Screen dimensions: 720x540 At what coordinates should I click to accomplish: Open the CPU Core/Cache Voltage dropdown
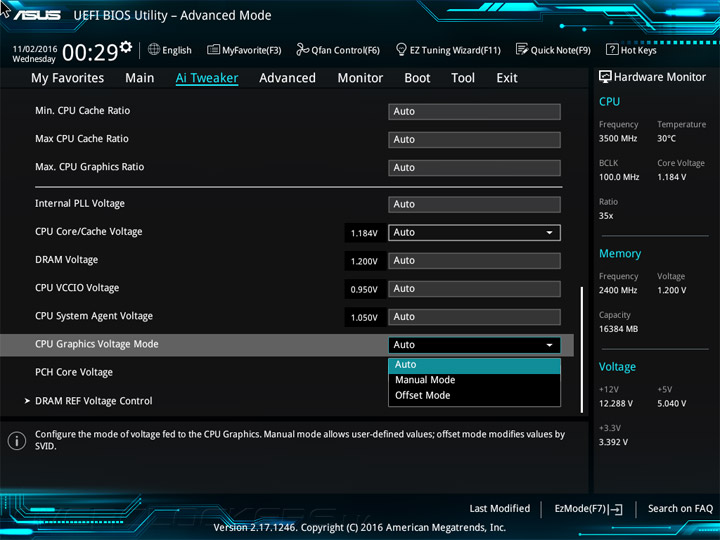coord(474,232)
